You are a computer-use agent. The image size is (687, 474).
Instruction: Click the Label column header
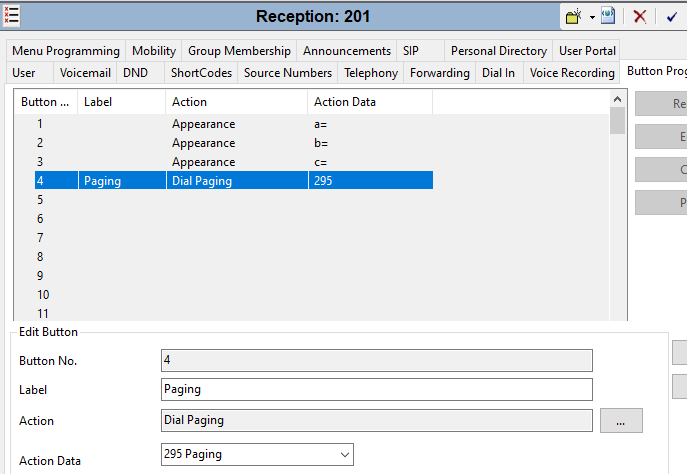(122, 102)
